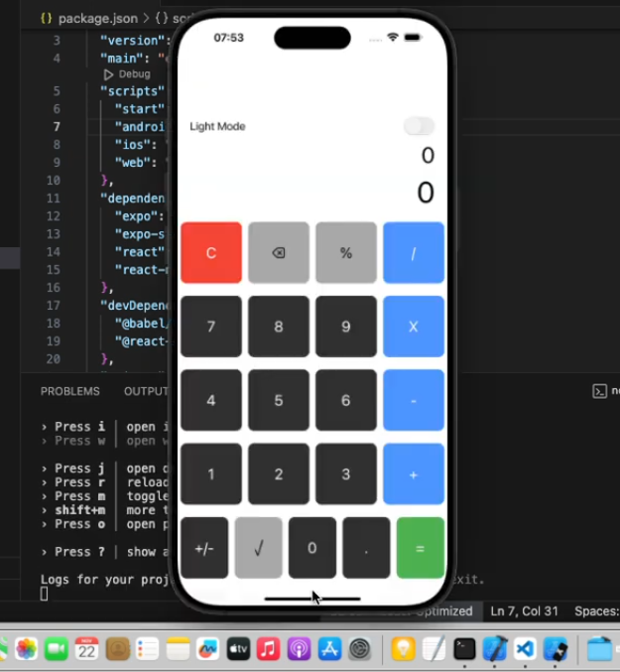This screenshot has height=672, width=620.
Task: Click the "scripts" key in package.json
Action: (x=132, y=91)
